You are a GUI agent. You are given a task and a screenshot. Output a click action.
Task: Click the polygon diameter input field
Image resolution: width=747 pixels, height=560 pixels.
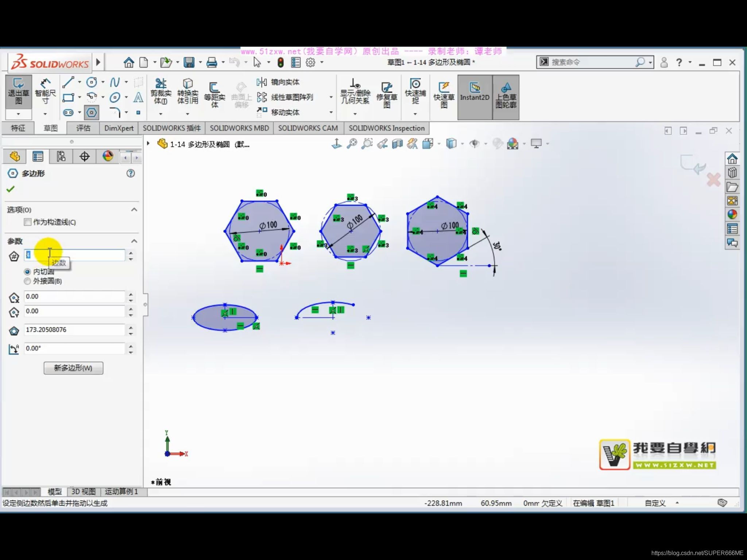pos(74,330)
